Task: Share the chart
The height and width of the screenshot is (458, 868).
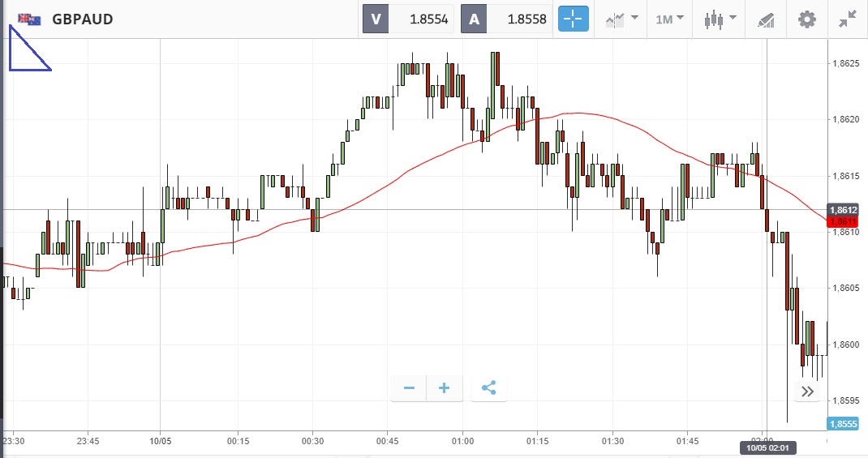Action: 488,388
